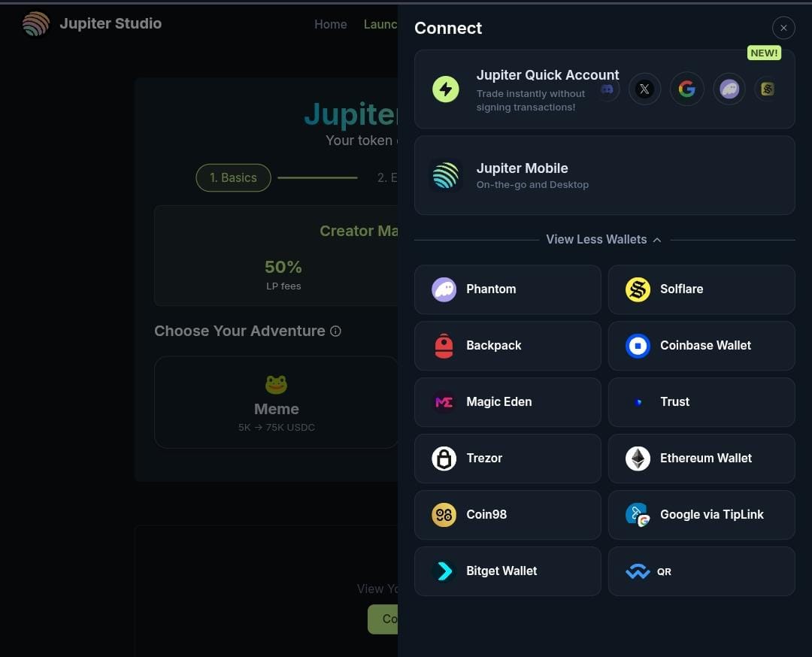The image size is (812, 657).
Task: Sign in with the X icon
Action: tap(644, 89)
